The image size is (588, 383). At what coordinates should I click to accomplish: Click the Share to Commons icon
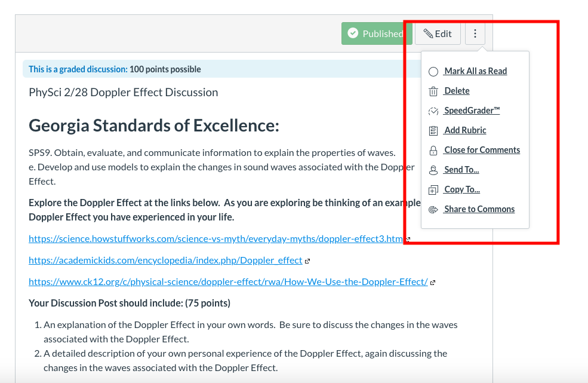coord(433,210)
